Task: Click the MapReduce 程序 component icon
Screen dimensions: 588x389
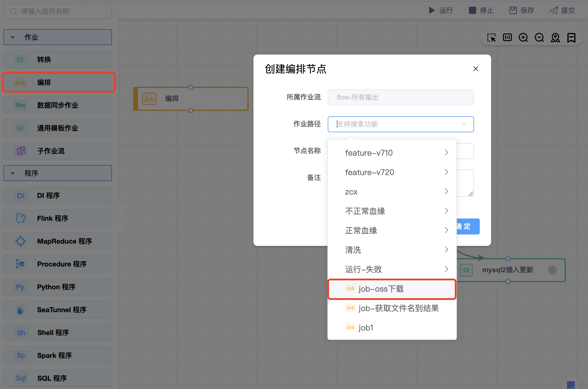Action: coord(21,241)
